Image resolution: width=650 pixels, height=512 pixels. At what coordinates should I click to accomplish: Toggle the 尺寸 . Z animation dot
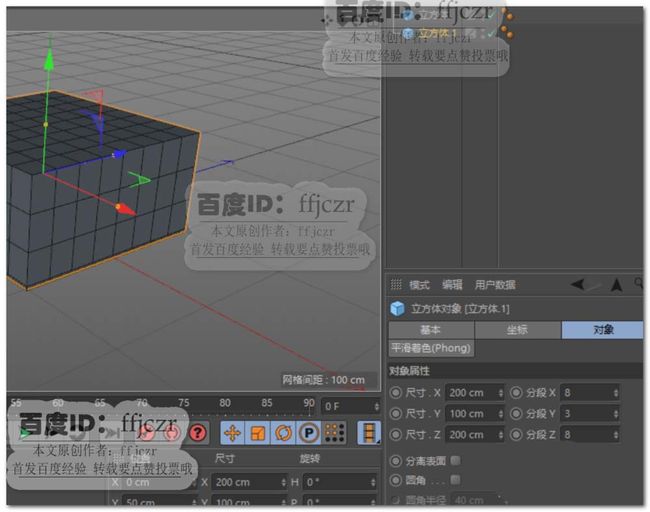point(396,434)
